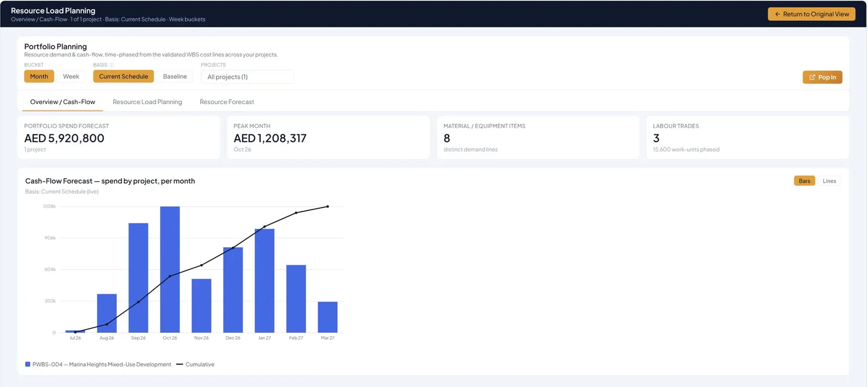Click the '906k' y-axis label
This screenshot has width=868, height=387.
click(50, 238)
